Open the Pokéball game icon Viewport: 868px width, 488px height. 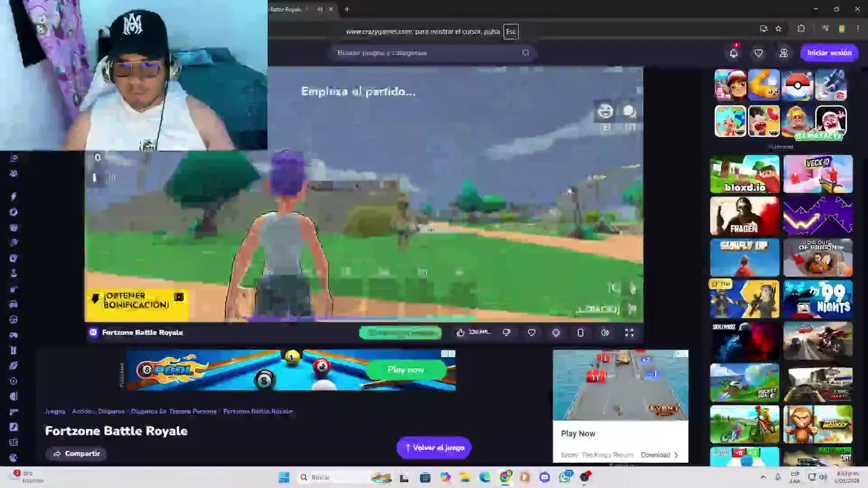point(797,85)
